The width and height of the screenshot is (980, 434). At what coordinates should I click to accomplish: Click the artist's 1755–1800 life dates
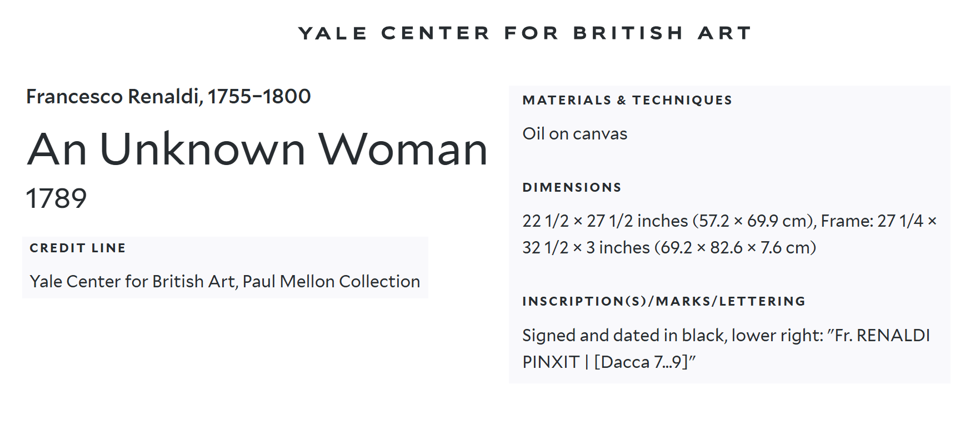[259, 97]
